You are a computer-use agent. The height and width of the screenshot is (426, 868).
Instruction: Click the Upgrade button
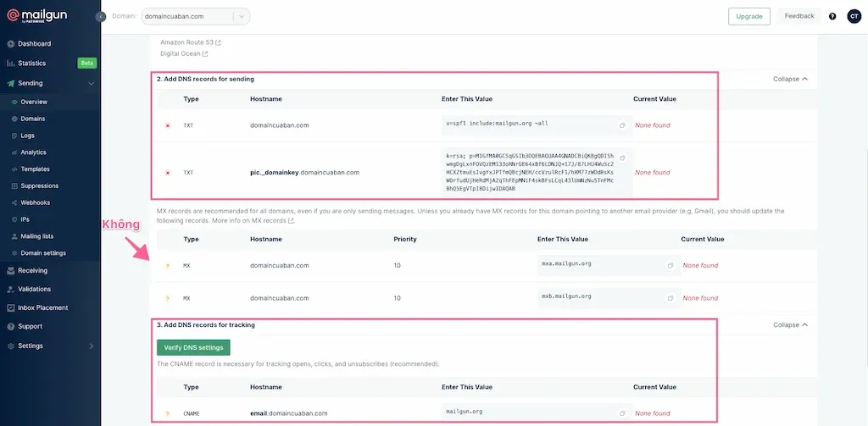point(749,17)
